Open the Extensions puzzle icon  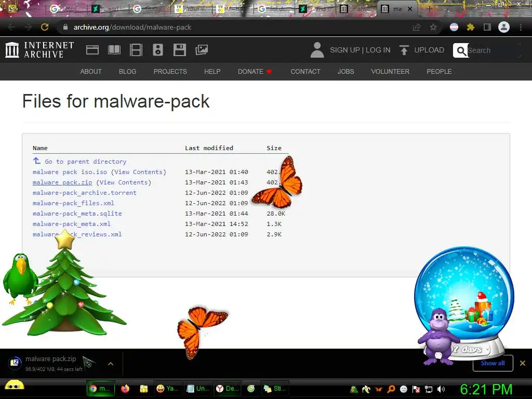click(470, 27)
